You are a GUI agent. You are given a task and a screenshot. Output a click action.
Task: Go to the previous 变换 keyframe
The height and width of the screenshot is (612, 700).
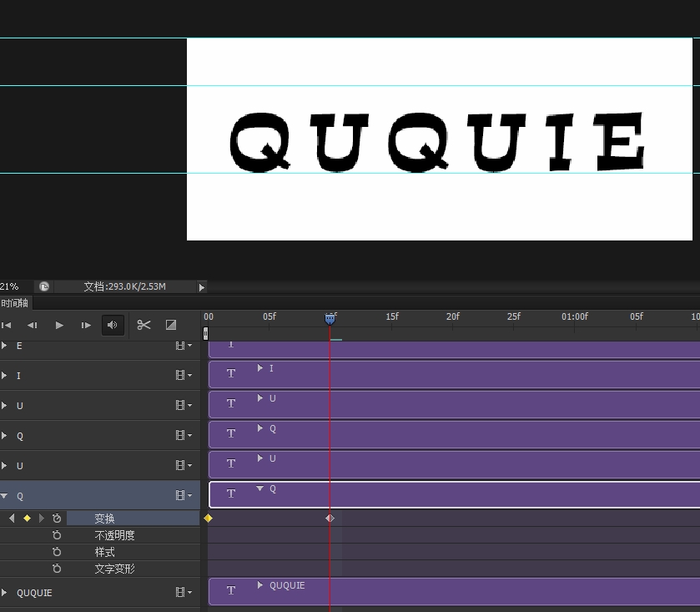pyautogui.click(x=12, y=518)
